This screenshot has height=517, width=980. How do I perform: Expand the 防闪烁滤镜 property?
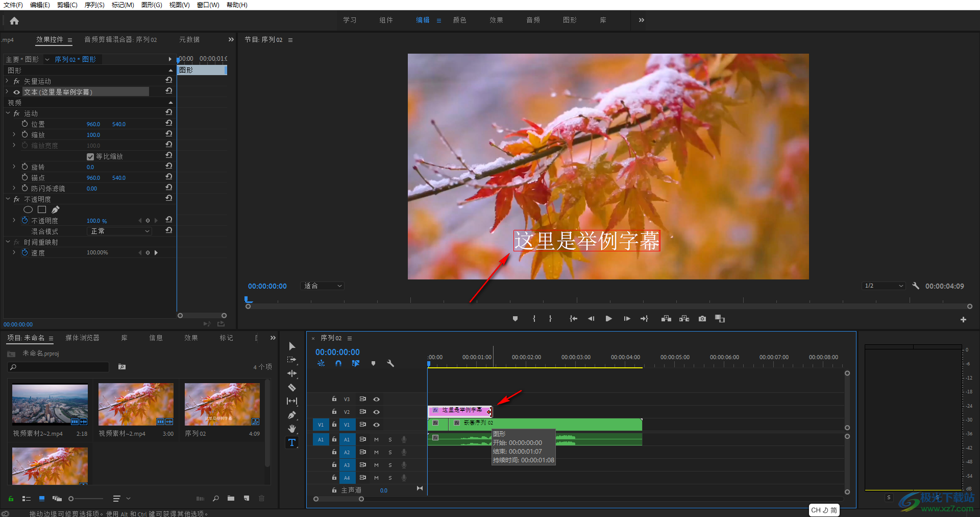14,189
